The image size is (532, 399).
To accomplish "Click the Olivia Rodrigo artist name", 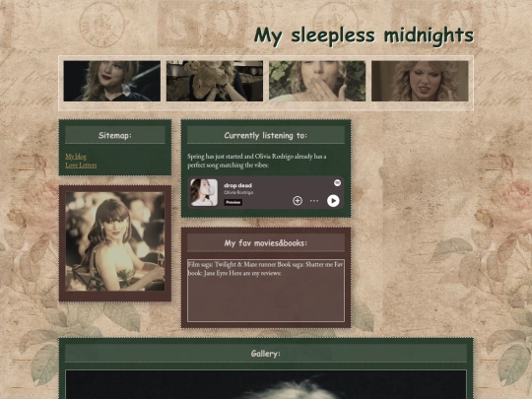I will [238, 192].
